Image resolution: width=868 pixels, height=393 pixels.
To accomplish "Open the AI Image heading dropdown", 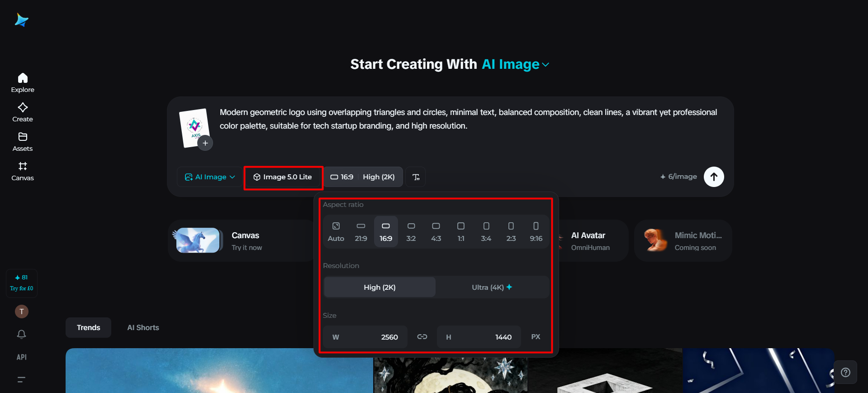I will point(516,64).
